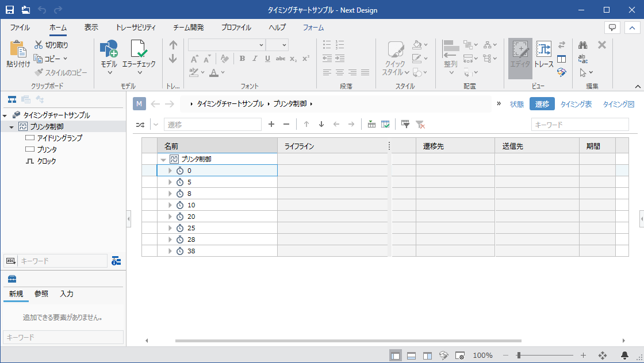The image size is (644, 363).
Task: Click the Save icon in title bar
Action: [x=9, y=10]
